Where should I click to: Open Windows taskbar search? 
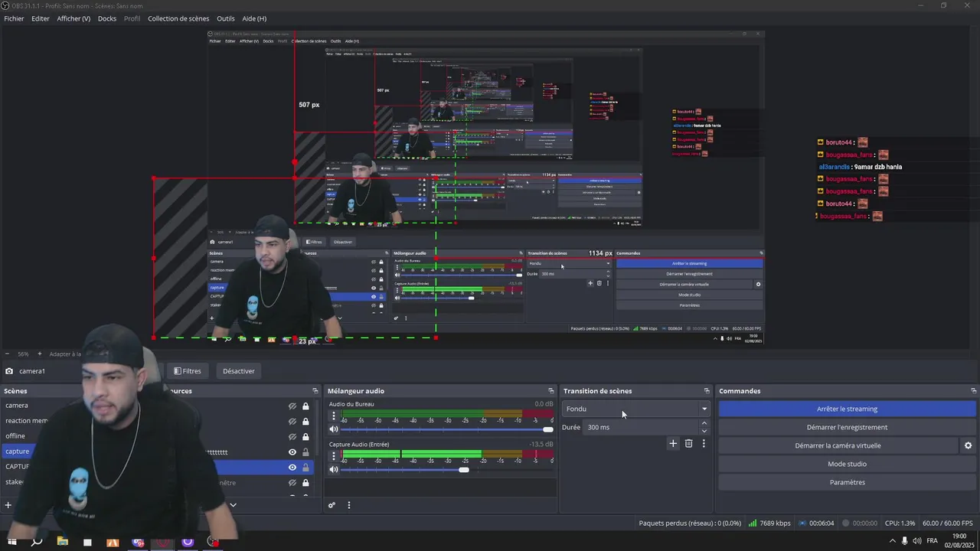pos(36,542)
